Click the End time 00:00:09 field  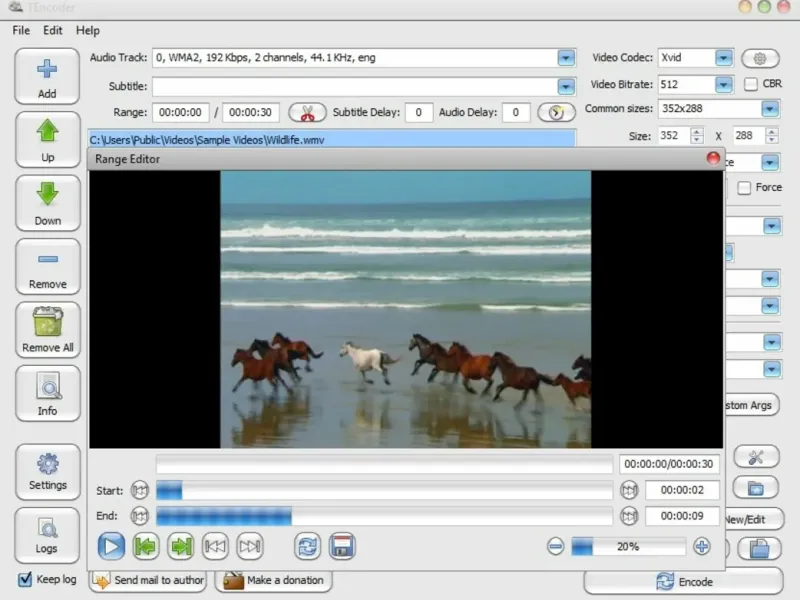point(682,516)
